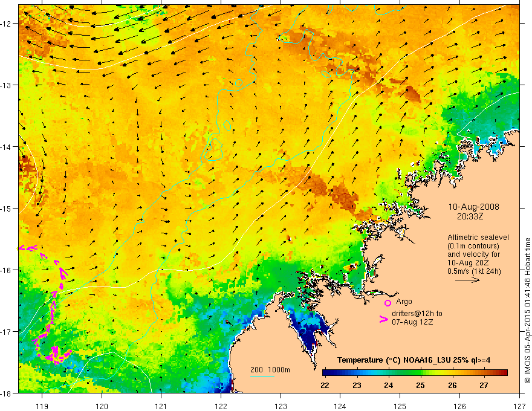
Task: Click the Temperature NOAA16_L3U title text
Action: (414, 360)
